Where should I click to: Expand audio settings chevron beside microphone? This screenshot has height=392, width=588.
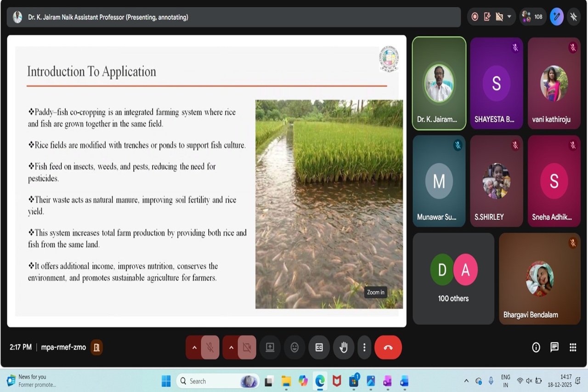194,347
